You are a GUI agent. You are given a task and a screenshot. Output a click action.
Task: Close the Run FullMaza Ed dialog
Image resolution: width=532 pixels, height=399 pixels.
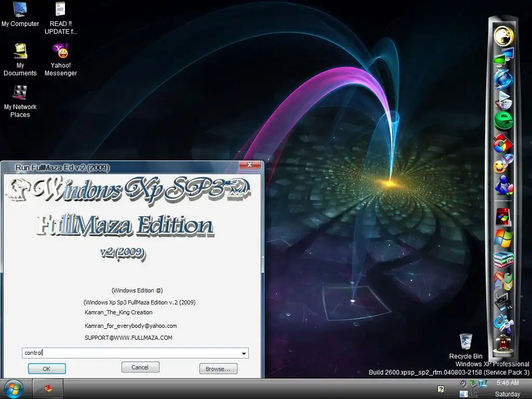250,165
